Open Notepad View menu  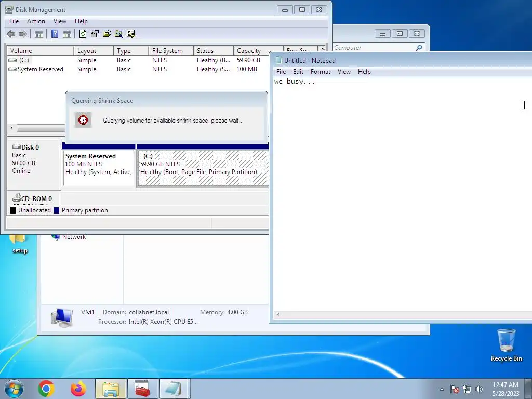[344, 72]
